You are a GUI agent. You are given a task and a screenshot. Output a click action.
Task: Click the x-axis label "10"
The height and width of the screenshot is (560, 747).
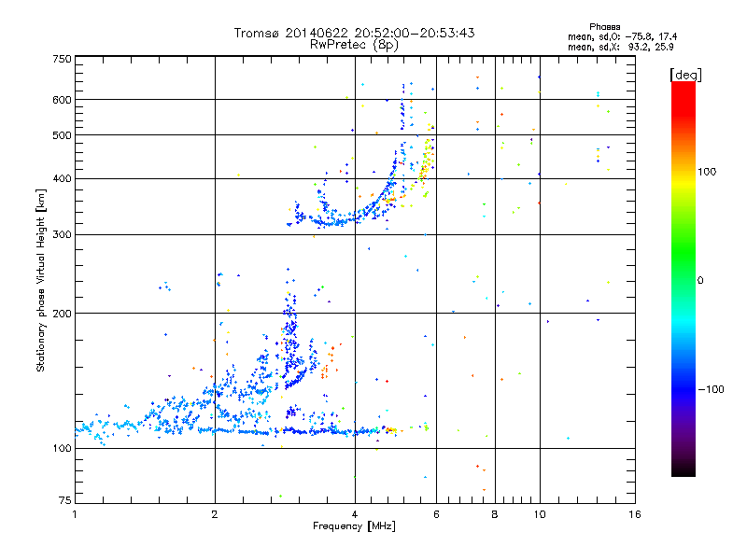(x=540, y=514)
